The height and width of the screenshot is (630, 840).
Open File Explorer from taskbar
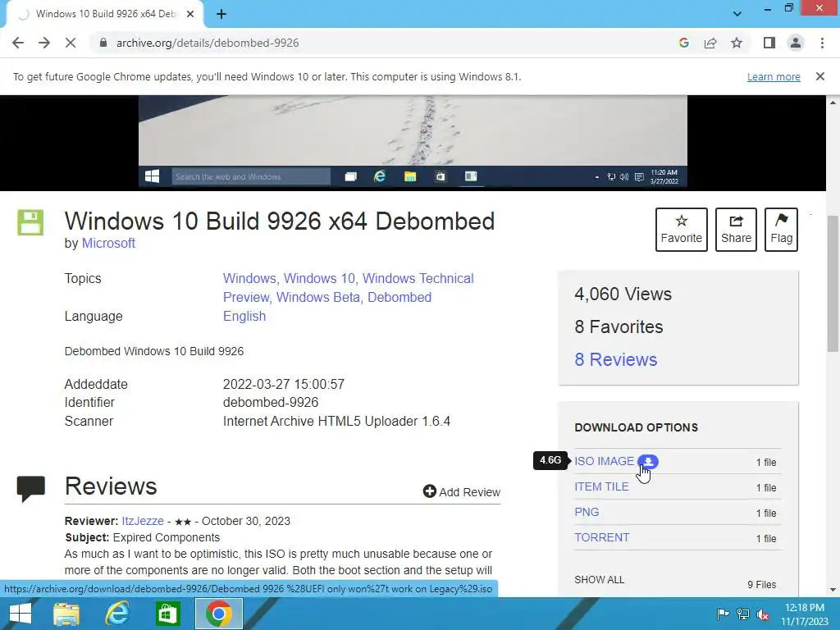[66, 614]
